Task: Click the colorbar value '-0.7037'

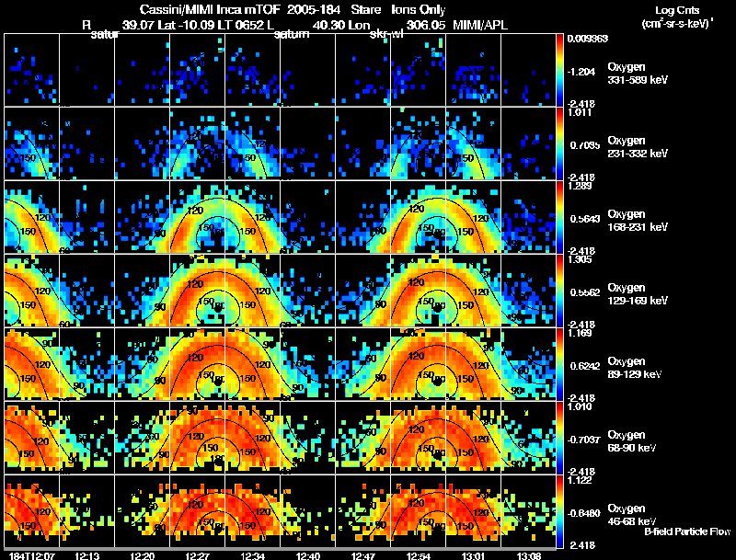Action: coord(583,440)
